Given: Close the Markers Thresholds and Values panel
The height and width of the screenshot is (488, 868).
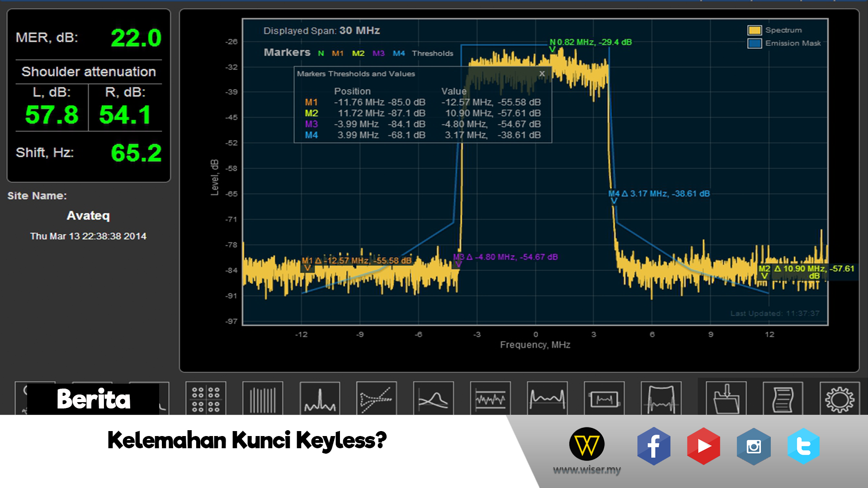Looking at the screenshot, I should click(x=542, y=73).
